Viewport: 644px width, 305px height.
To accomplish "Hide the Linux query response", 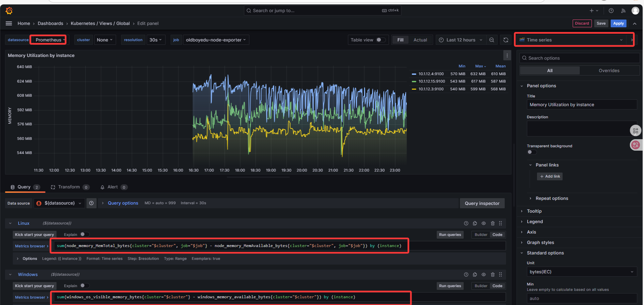I will click(484, 223).
